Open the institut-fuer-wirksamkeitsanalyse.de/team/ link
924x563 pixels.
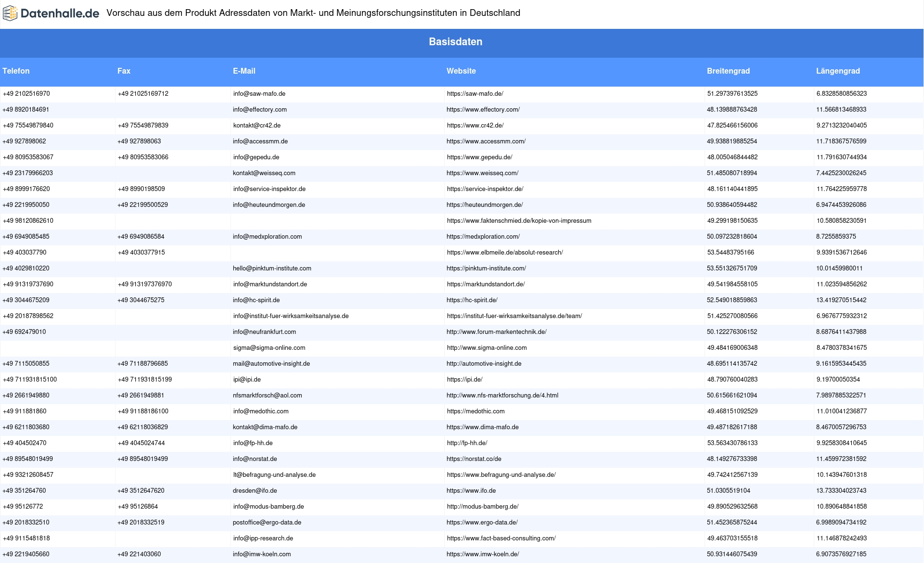point(514,316)
